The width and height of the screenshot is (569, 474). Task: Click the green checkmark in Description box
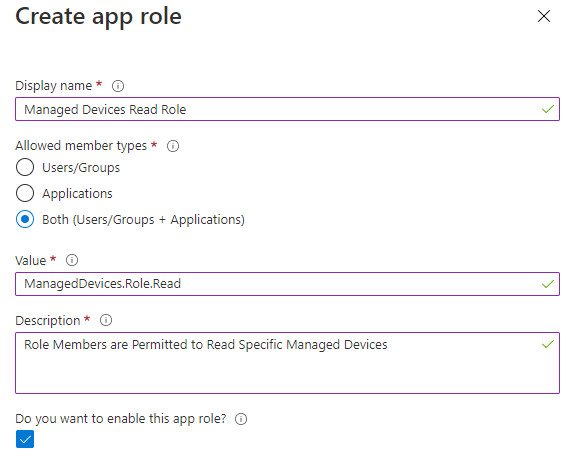(548, 344)
